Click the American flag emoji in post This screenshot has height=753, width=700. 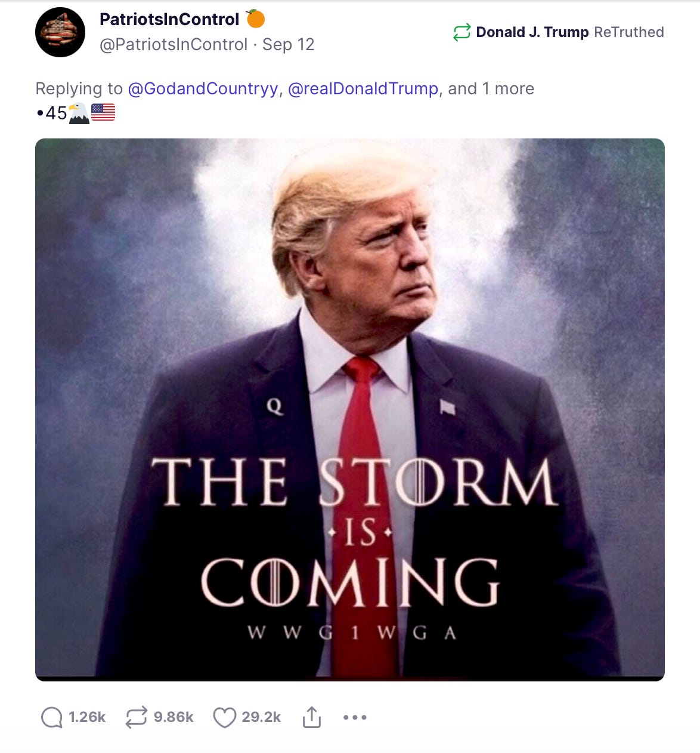103,112
